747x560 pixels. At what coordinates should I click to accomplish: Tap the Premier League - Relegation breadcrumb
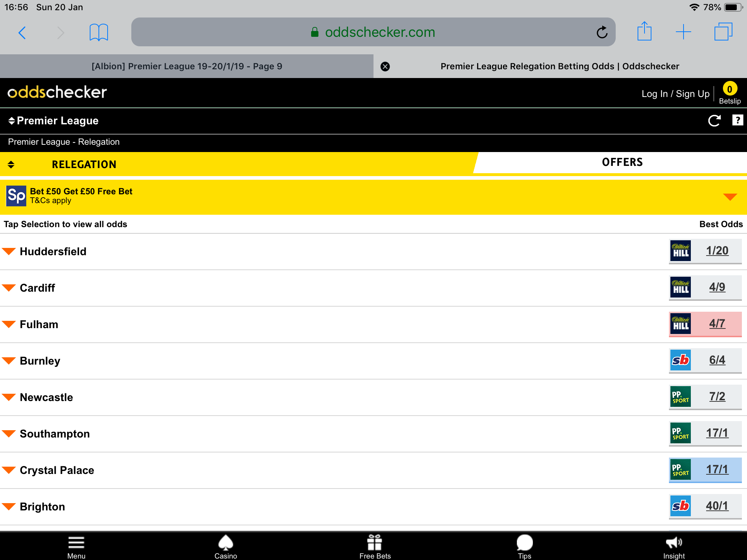64,142
